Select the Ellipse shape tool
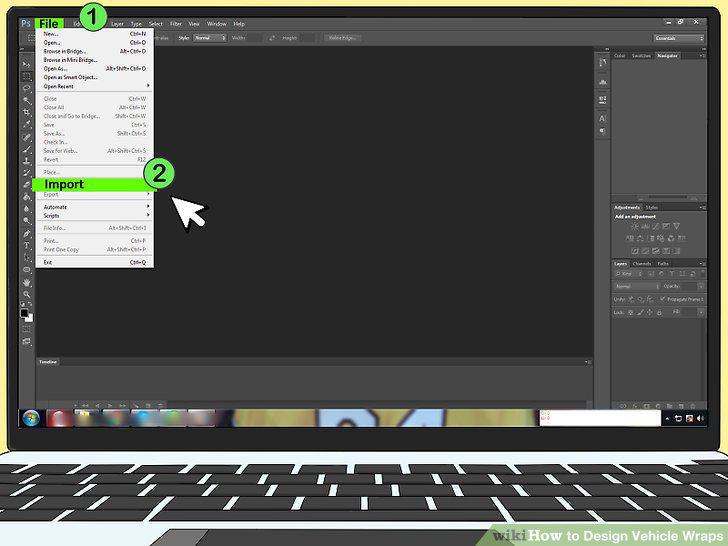 click(x=26, y=270)
